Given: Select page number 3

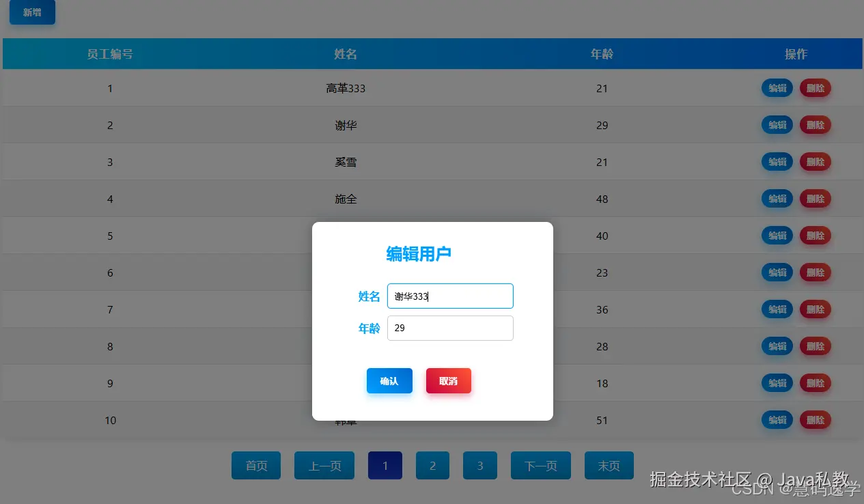Looking at the screenshot, I should pos(479,465).
